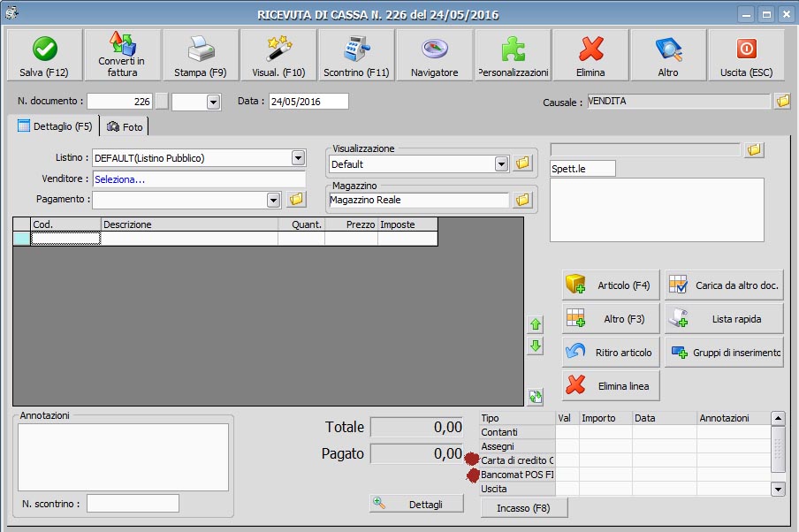The image size is (799, 532).
Task: Open folder icon next to customer field
Action: [x=754, y=150]
